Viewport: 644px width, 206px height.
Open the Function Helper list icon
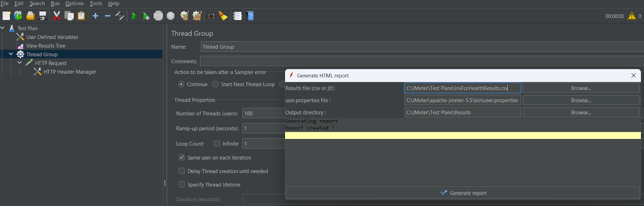237,16
